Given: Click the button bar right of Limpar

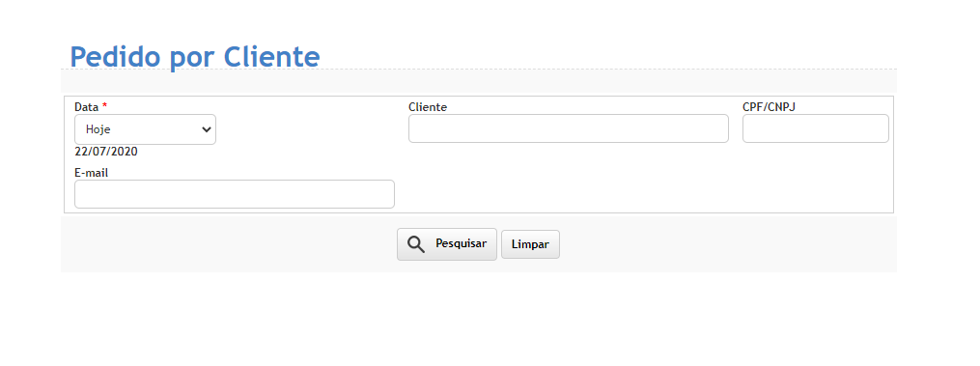Looking at the screenshot, I should coord(728,244).
